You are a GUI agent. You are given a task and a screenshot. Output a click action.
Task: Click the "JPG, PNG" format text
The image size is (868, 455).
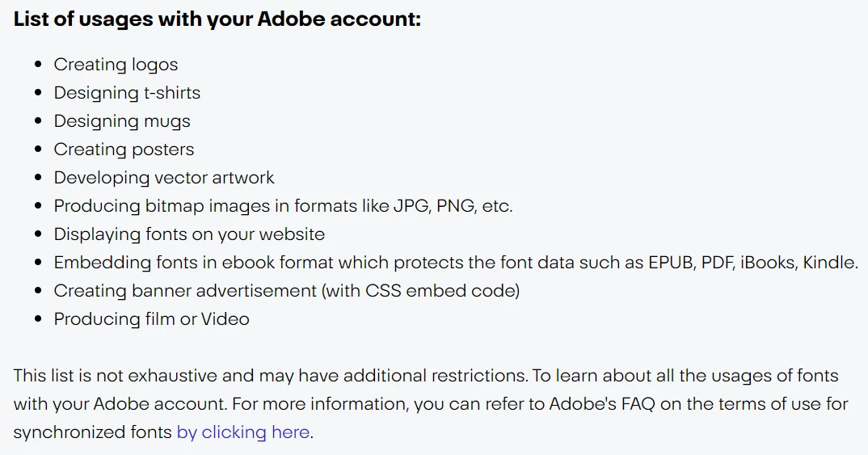(432, 206)
